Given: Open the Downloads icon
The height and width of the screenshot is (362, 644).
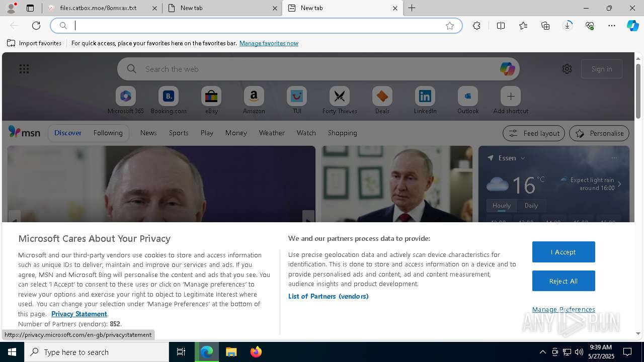Looking at the screenshot, I should point(568,26).
